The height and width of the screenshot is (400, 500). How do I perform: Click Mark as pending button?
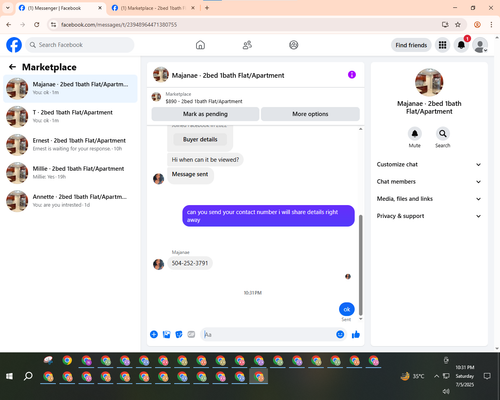(x=205, y=114)
